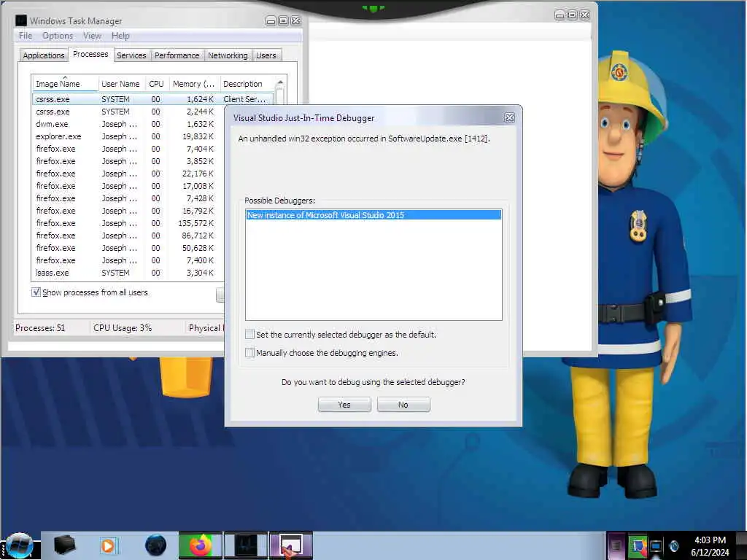Close the Windows Task Manager window

(x=296, y=21)
